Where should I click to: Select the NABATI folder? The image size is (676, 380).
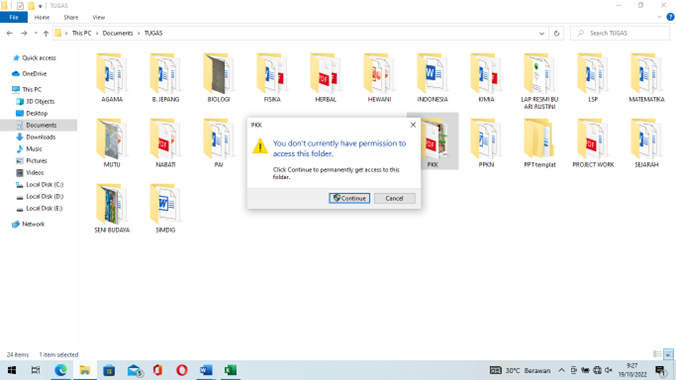165,143
